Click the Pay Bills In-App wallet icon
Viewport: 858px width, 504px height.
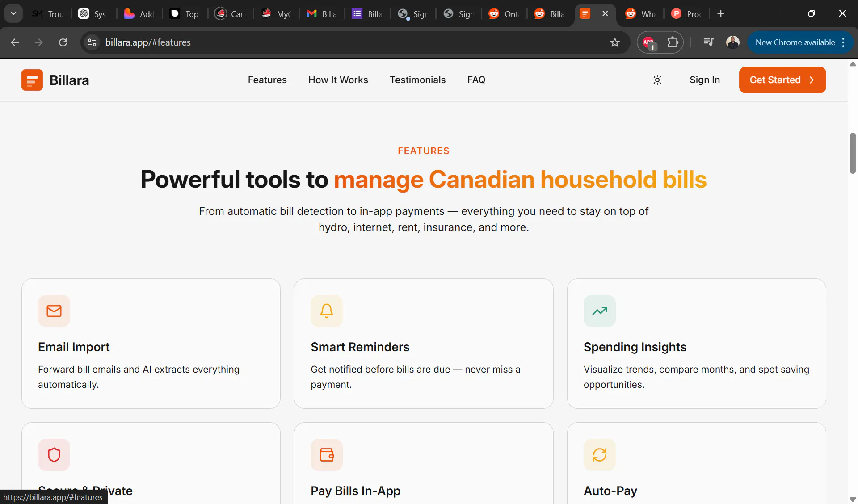(x=327, y=455)
